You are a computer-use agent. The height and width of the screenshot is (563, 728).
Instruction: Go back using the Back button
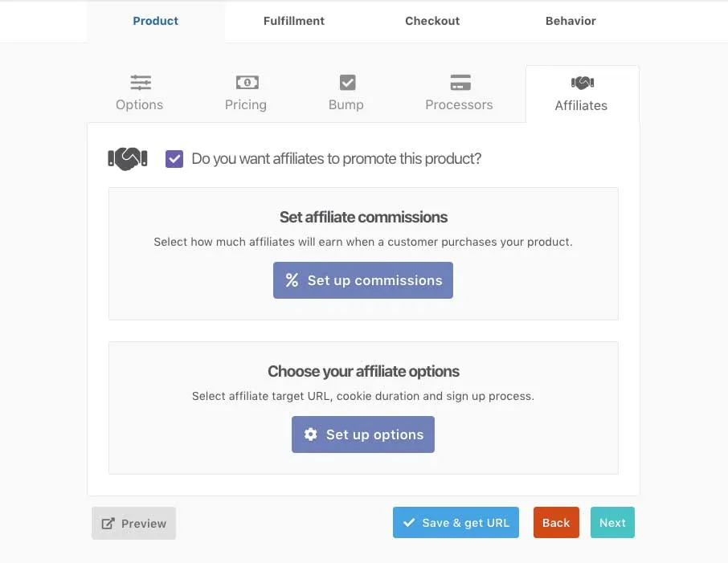pyautogui.click(x=556, y=522)
